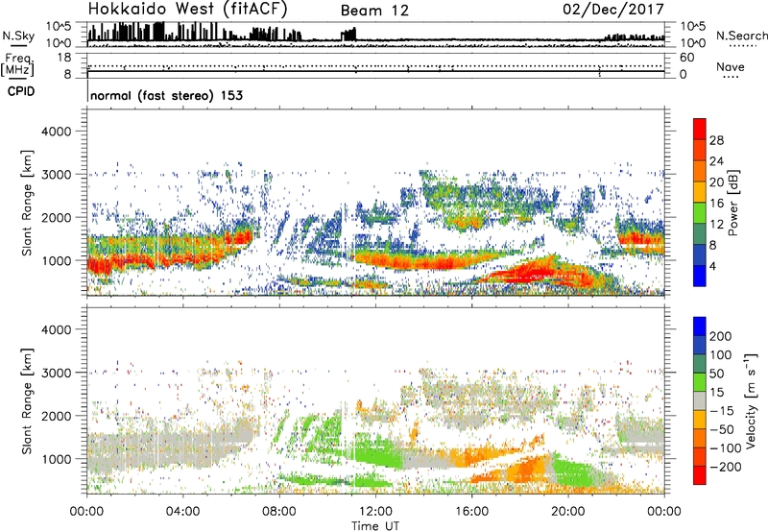
Task: Click the '08:00' time tick label
Action: pyautogui.click(x=279, y=512)
